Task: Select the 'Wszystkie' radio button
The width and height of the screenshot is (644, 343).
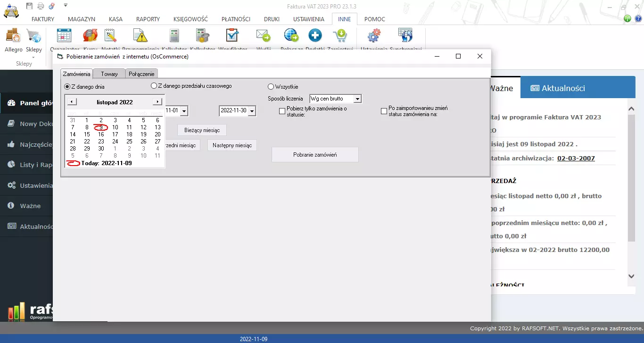Action: 271,87
